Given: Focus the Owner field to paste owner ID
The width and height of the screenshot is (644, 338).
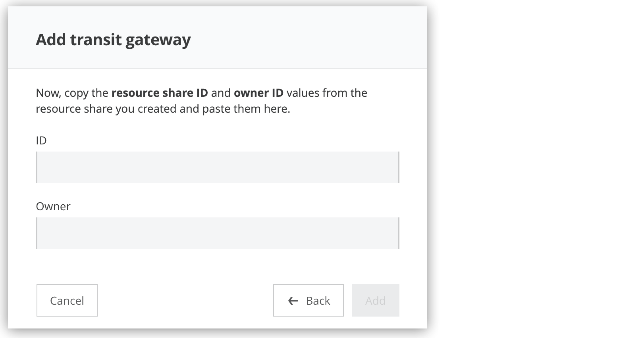Looking at the screenshot, I should pos(217,233).
